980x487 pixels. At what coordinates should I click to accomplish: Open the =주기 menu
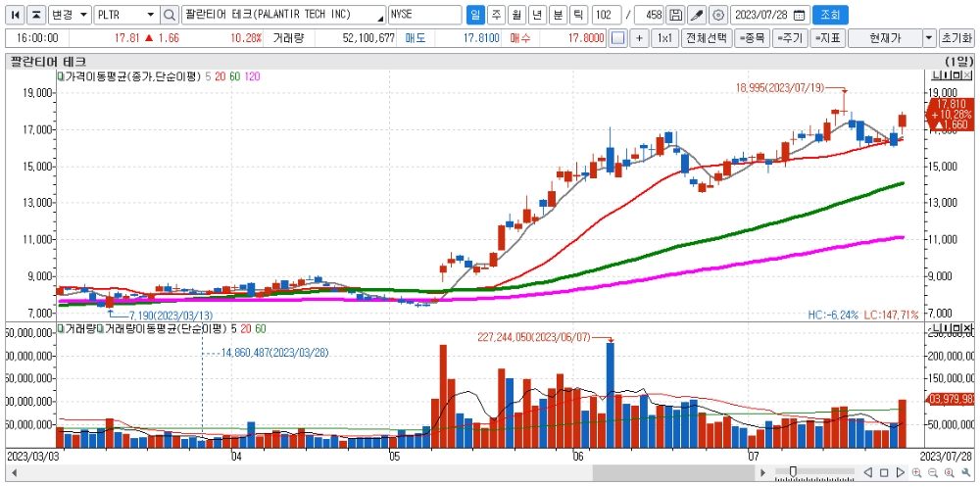789,38
